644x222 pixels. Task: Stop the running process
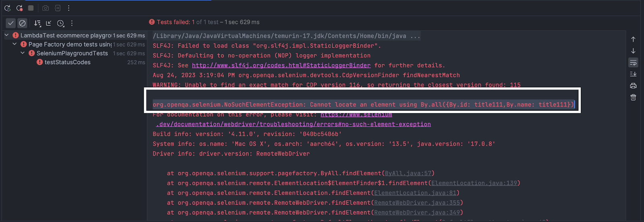(x=31, y=8)
